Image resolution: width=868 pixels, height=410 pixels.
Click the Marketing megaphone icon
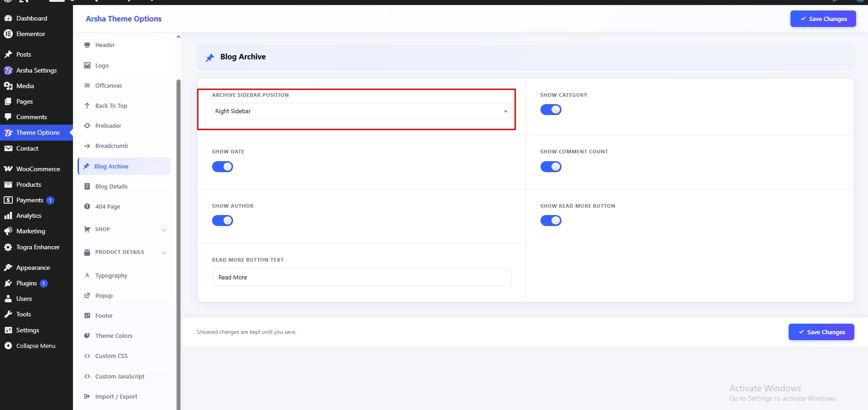(8, 231)
